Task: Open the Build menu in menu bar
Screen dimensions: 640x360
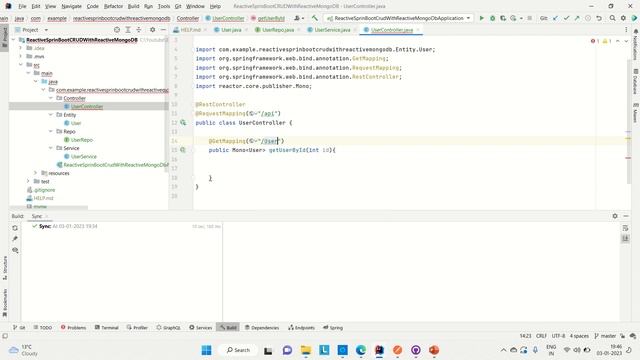Action: [x=133, y=6]
